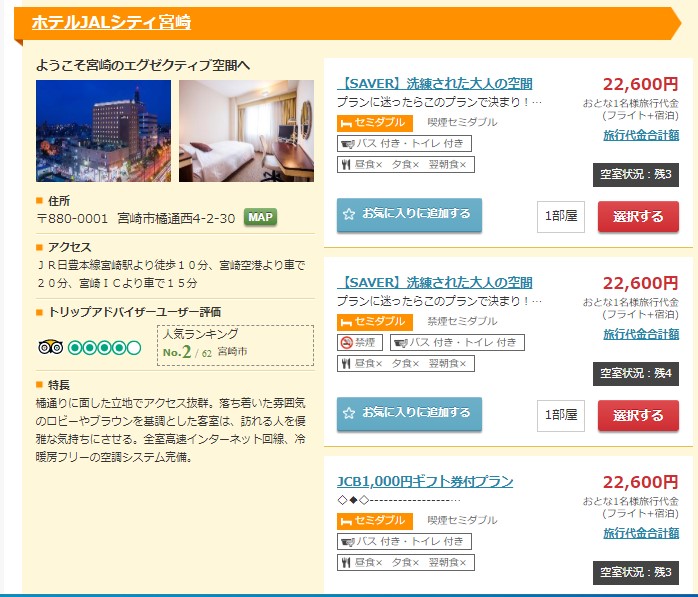Click star icon on first favorites button
Image resolution: width=698 pixels, height=597 pixels.
coord(349,214)
